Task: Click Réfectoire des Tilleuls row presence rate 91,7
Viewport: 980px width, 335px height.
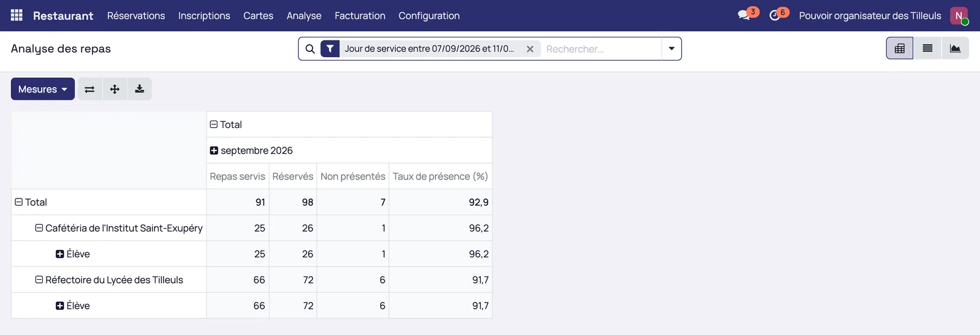Action: [440, 280]
